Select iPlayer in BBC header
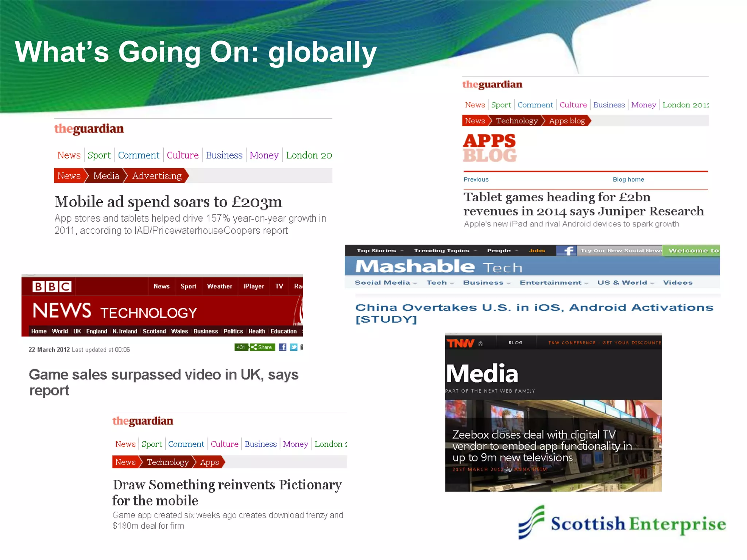 click(253, 286)
